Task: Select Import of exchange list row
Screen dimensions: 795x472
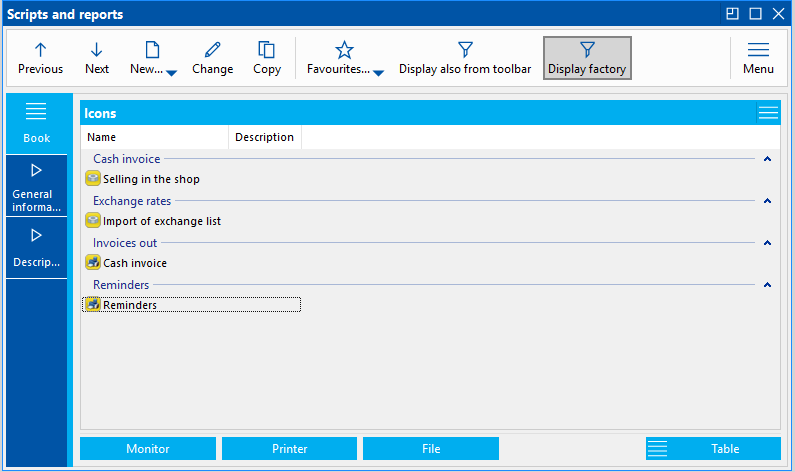Action: point(192,221)
